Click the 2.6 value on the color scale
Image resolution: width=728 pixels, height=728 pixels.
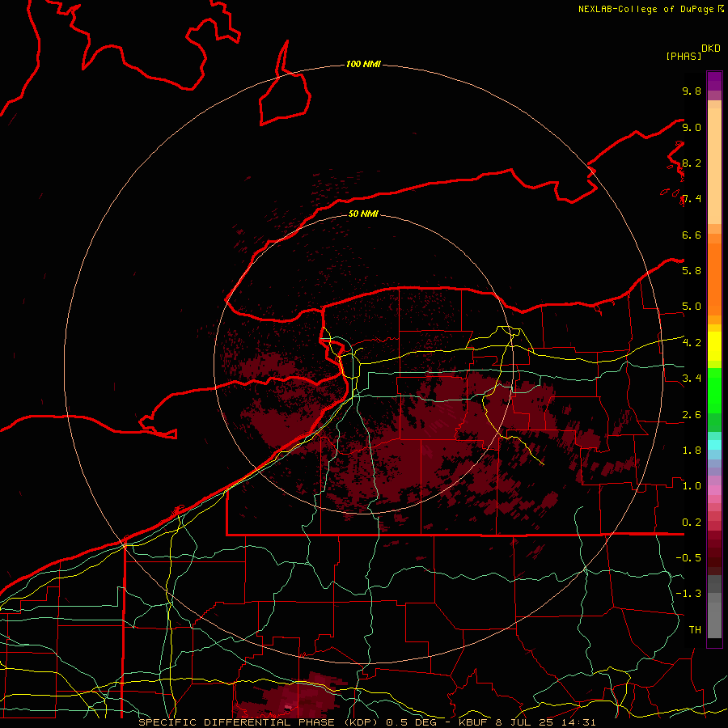(x=692, y=415)
